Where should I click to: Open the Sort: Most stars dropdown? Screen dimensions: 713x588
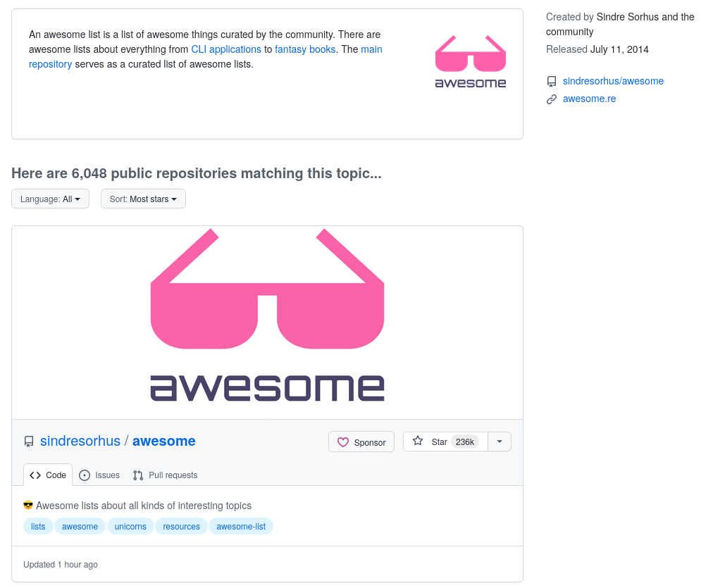(x=143, y=199)
